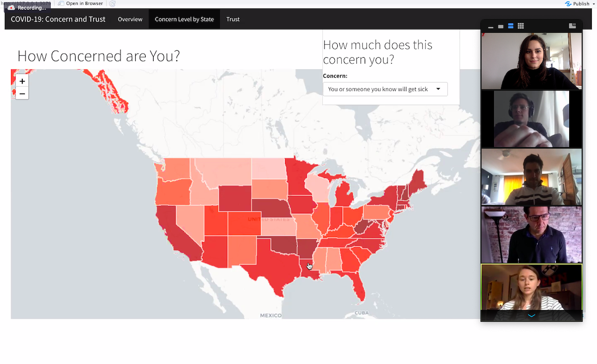Viewport: 597px width, 364px height.
Task: Open the Trust tab
Action: coord(233,19)
